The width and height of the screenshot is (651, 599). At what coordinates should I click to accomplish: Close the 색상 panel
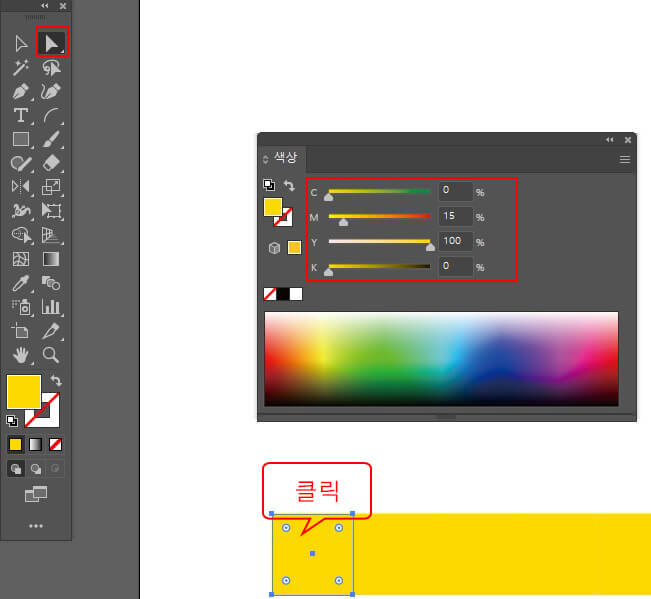[x=628, y=140]
